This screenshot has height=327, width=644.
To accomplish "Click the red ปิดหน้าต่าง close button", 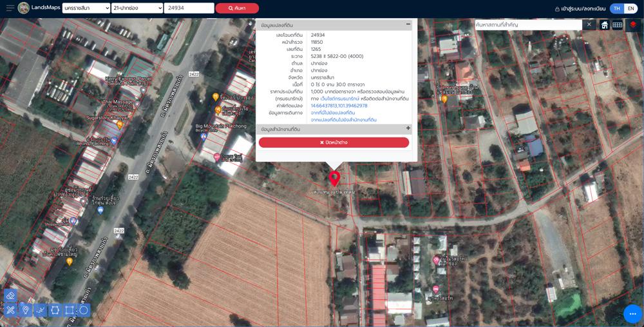I will pyautogui.click(x=334, y=143).
